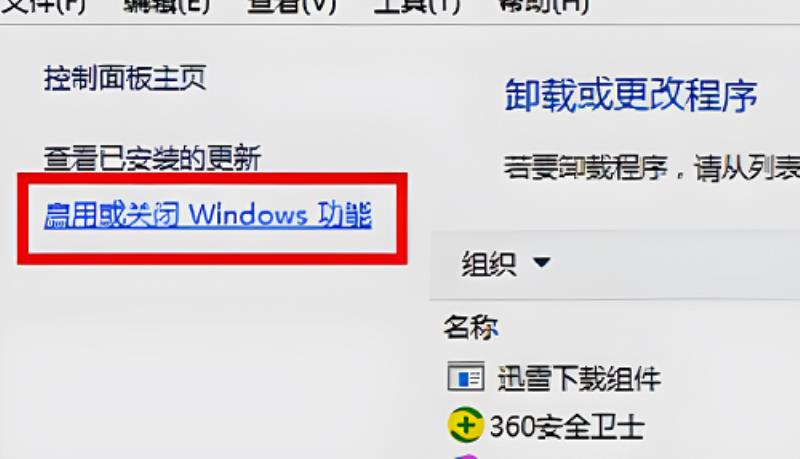Open 启用或关闭 Windows 功能 link
800x459 pixels.
(208, 214)
